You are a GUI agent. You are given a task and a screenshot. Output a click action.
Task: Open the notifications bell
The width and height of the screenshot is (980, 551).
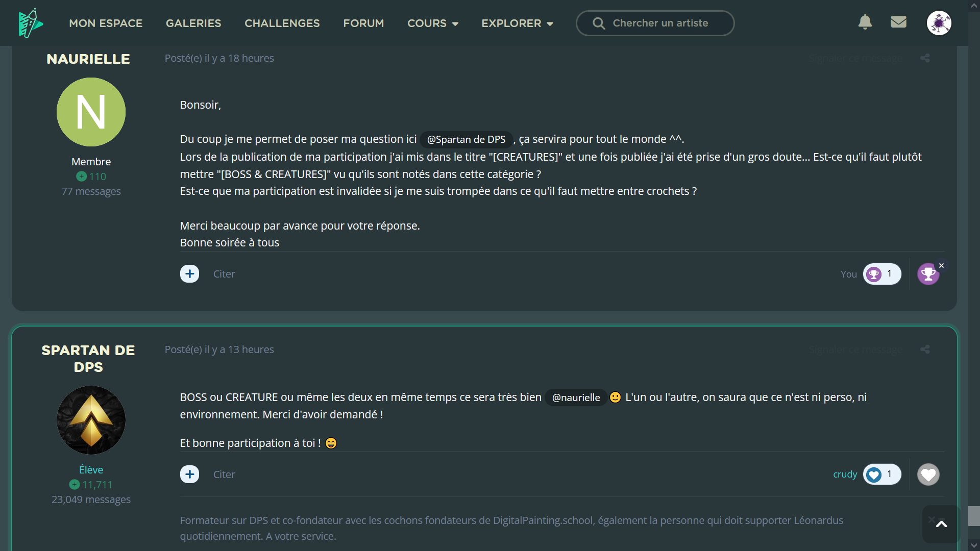(x=865, y=22)
